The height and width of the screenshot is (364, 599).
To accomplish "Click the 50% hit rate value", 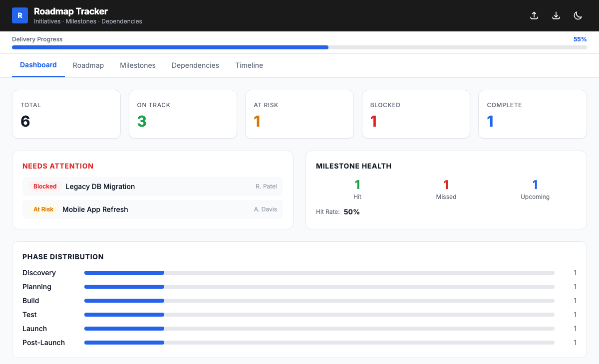I will click(352, 212).
